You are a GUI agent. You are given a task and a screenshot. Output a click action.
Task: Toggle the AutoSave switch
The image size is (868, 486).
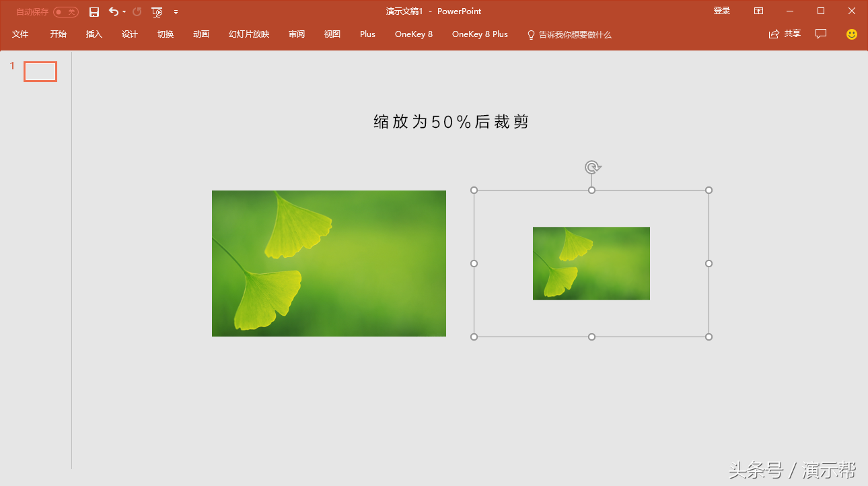point(66,11)
